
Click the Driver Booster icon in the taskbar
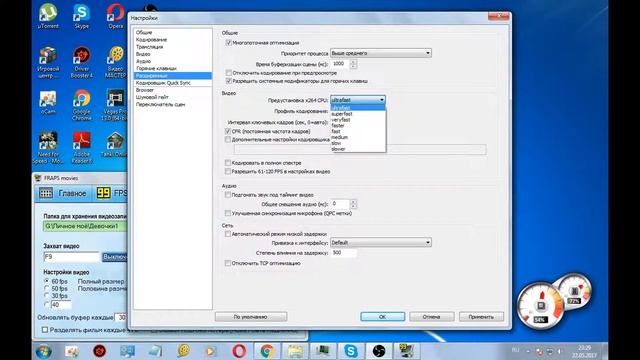[99, 351]
